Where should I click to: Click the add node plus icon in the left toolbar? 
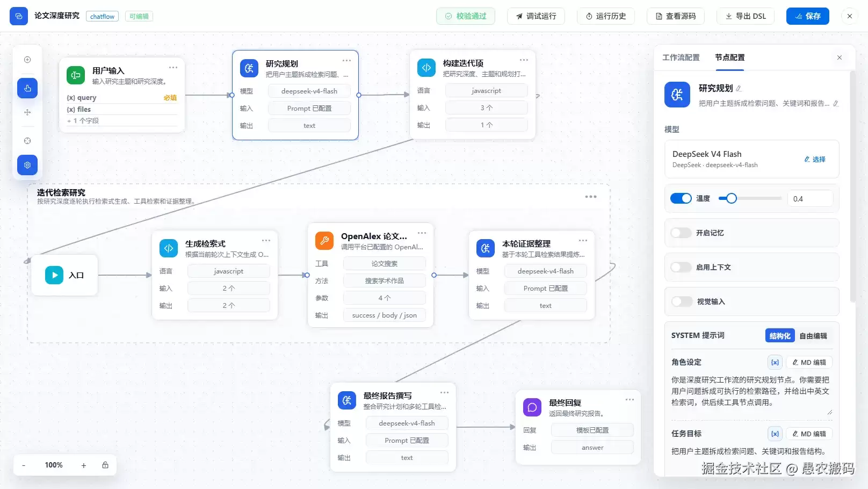pos(27,60)
